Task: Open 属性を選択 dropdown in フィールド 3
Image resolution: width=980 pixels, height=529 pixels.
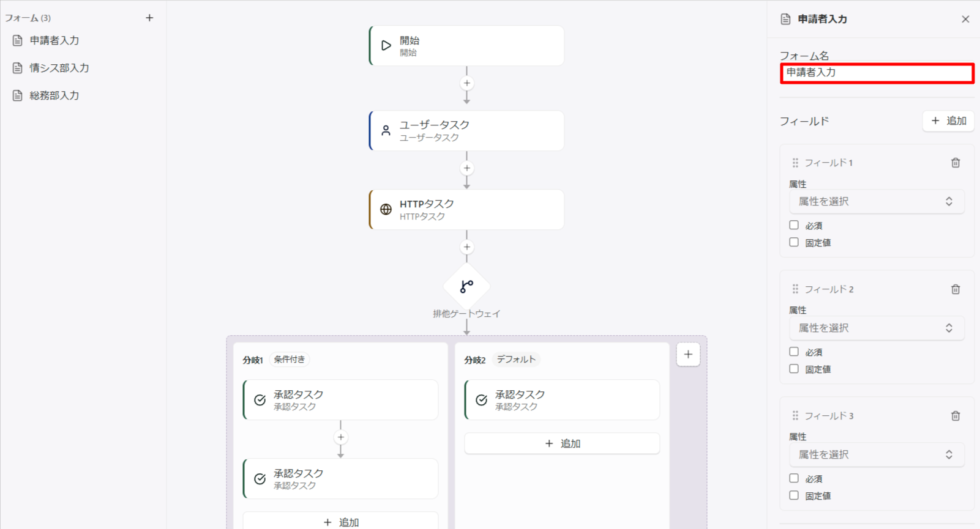Action: 877,454
